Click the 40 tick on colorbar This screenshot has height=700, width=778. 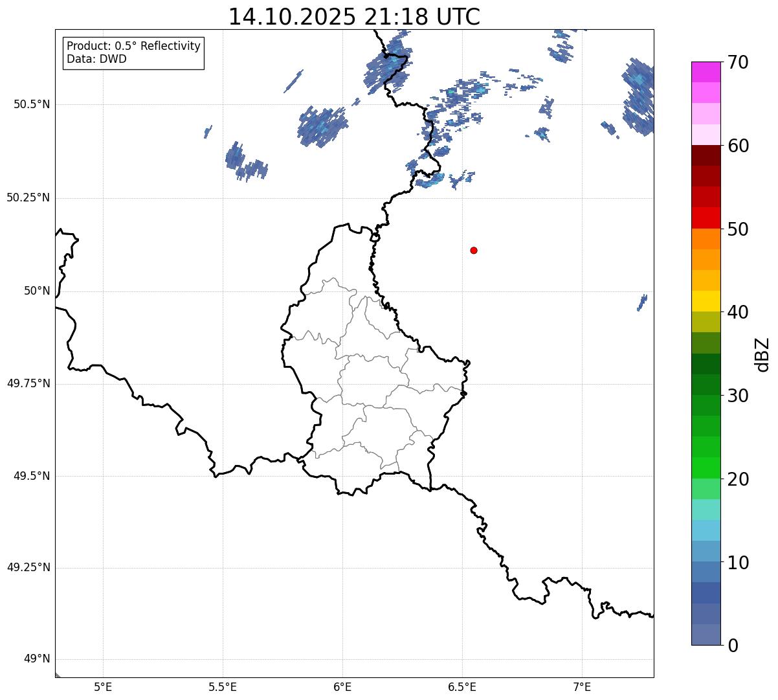pos(738,312)
